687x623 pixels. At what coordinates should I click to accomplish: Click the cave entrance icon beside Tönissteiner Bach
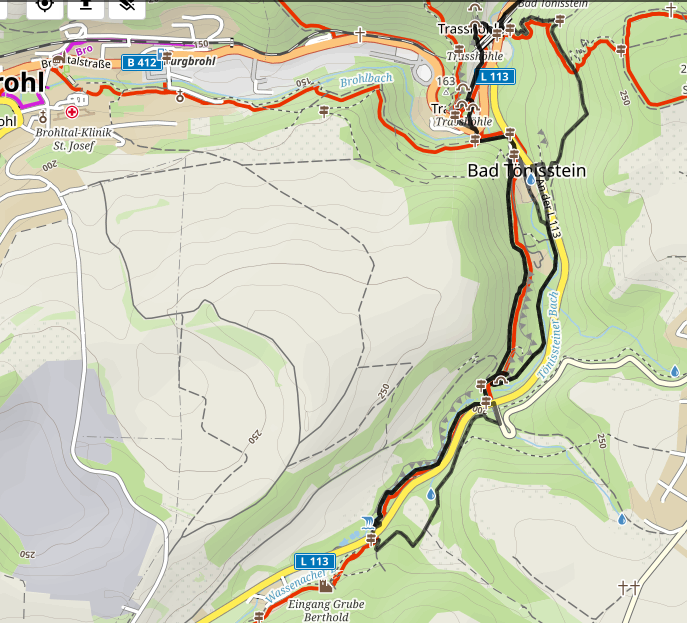coord(500,379)
